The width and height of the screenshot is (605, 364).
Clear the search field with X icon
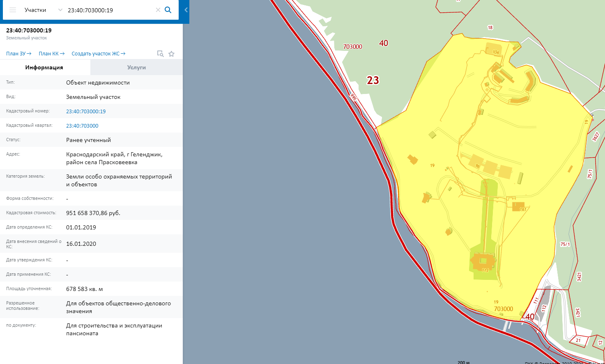click(158, 10)
